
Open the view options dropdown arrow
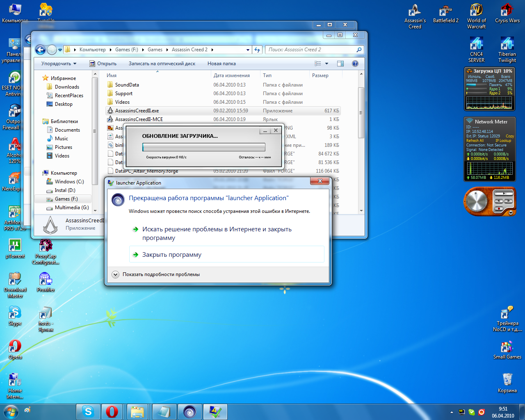pos(327,64)
